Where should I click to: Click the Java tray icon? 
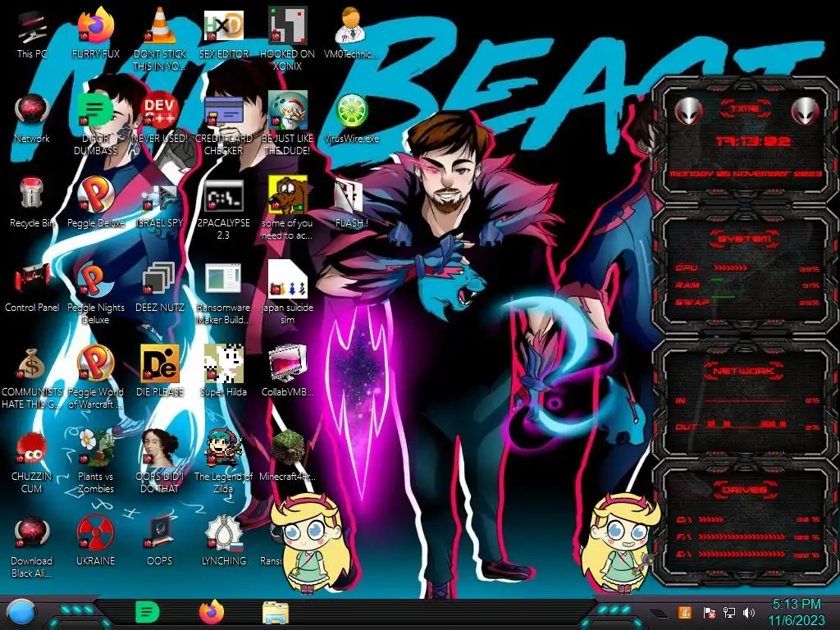coord(685,612)
